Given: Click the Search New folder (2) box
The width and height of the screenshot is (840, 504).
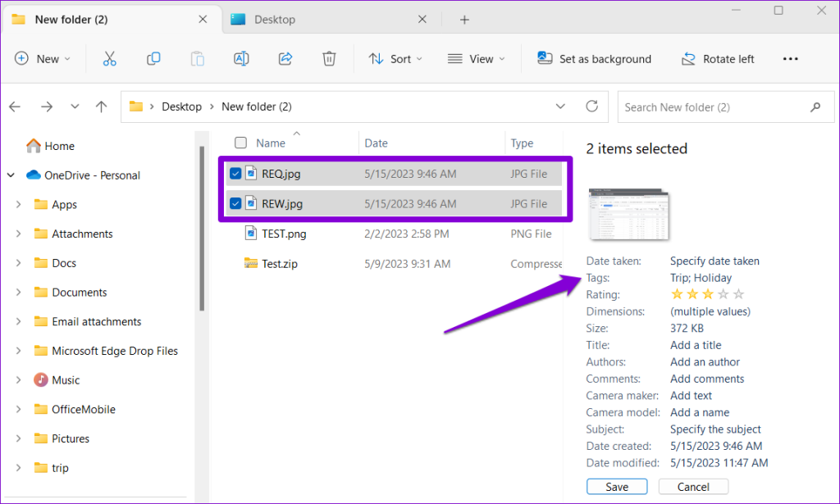Looking at the screenshot, I should point(726,107).
